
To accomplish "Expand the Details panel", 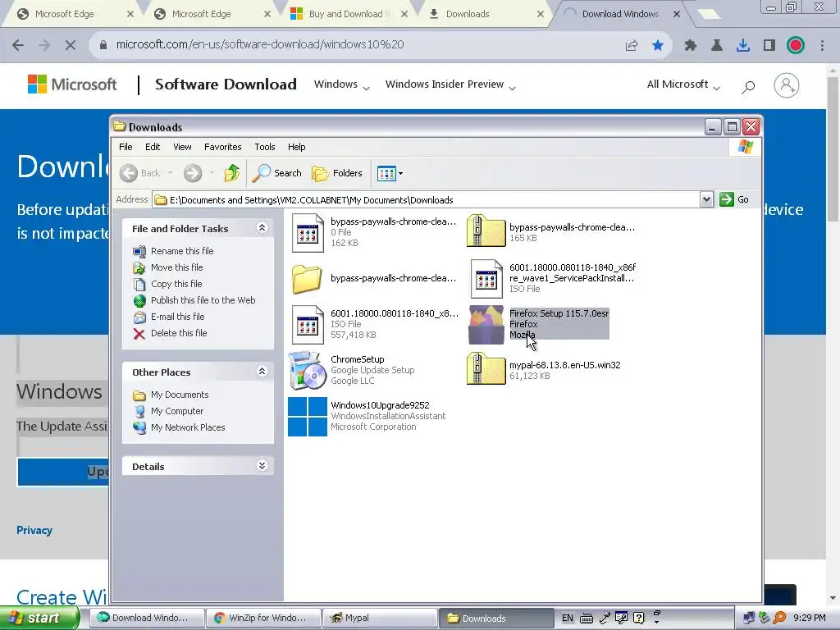I will coord(262,466).
